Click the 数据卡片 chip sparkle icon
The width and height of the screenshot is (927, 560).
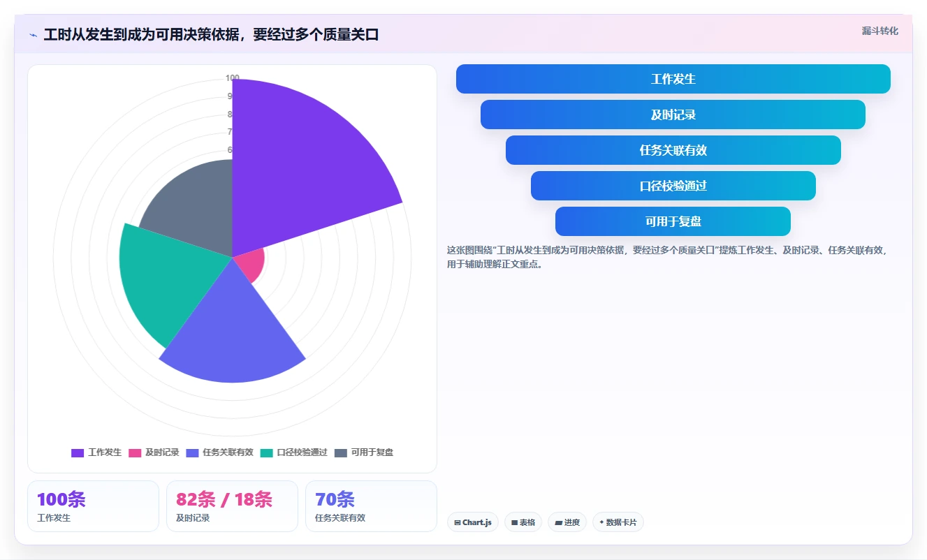pos(601,522)
